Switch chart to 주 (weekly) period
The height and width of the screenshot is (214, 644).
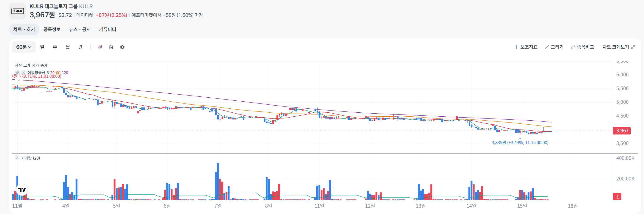pos(55,47)
